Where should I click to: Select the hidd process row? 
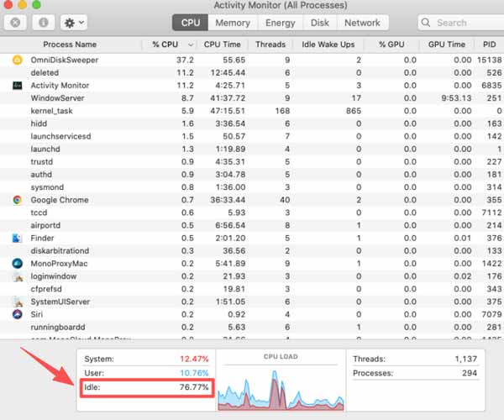click(252, 123)
